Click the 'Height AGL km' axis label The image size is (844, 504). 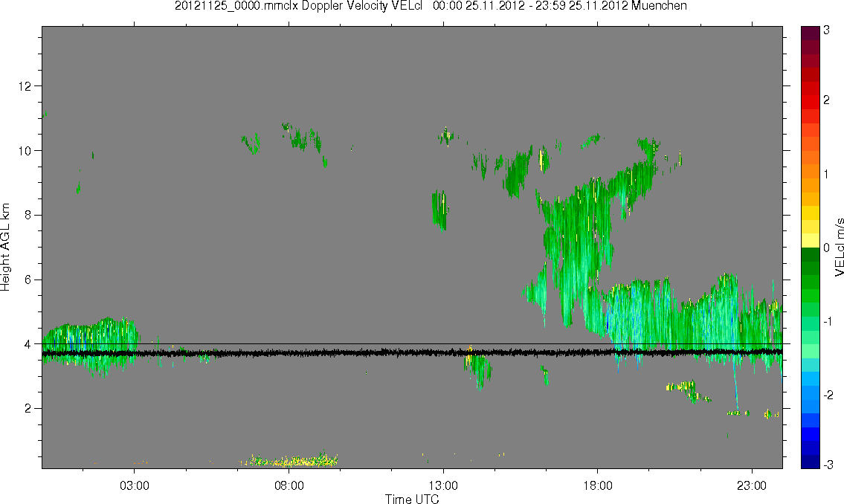[x=5, y=247]
